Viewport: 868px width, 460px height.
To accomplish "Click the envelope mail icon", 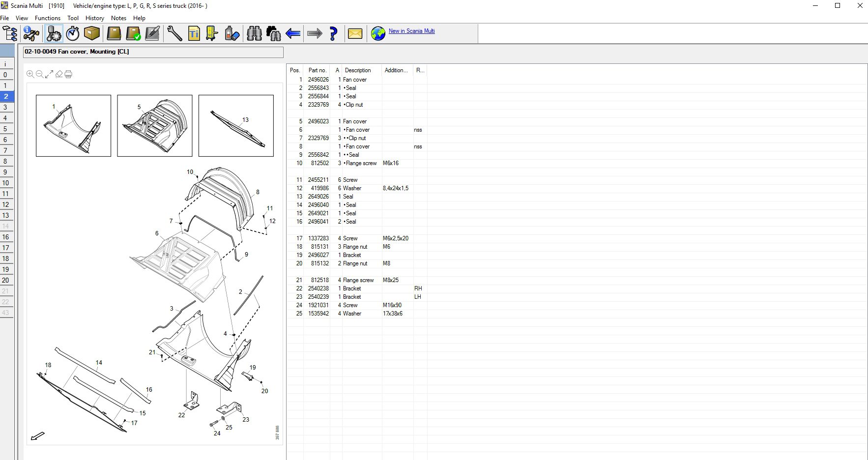I will coord(355,33).
